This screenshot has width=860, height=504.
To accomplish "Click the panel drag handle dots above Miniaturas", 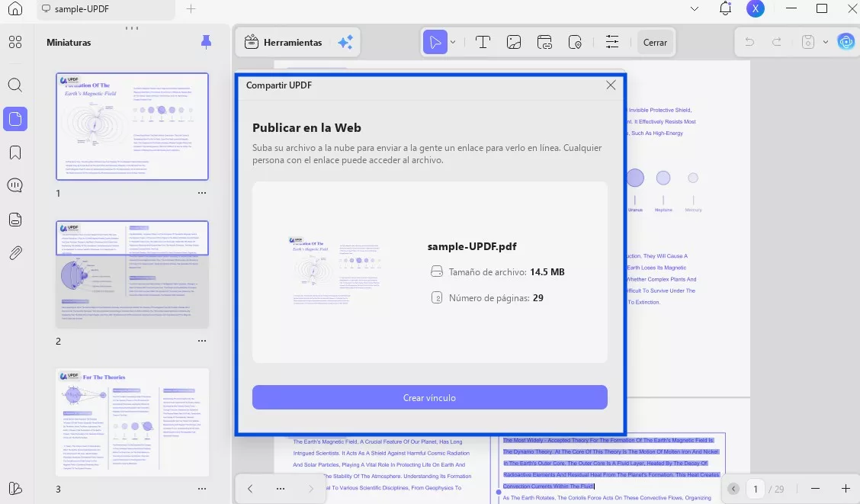I will 132,28.
